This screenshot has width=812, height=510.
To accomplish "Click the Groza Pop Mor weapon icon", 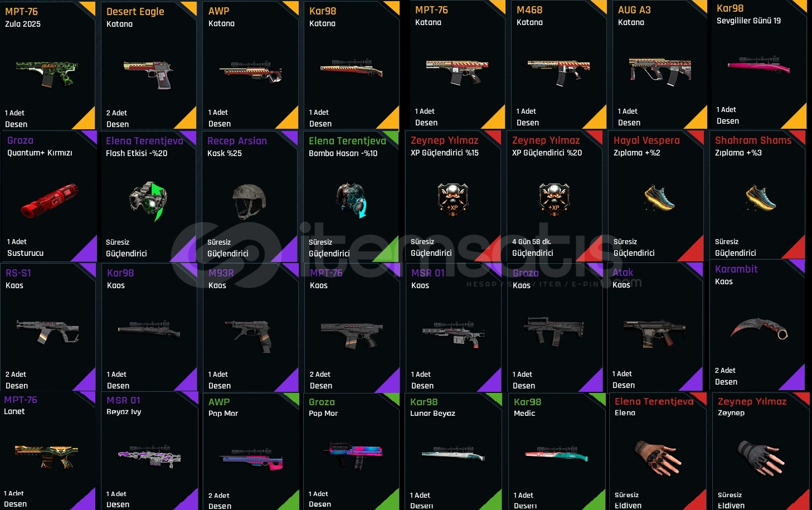I will click(352, 455).
